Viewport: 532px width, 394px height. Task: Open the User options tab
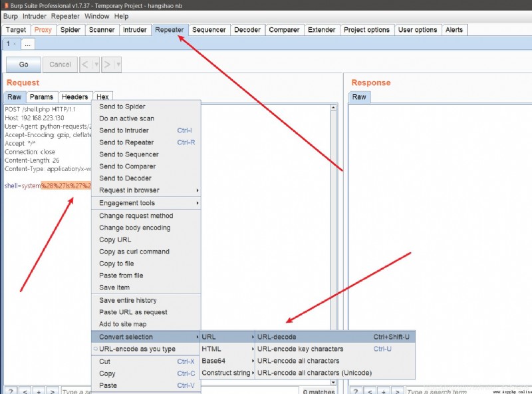coord(418,30)
